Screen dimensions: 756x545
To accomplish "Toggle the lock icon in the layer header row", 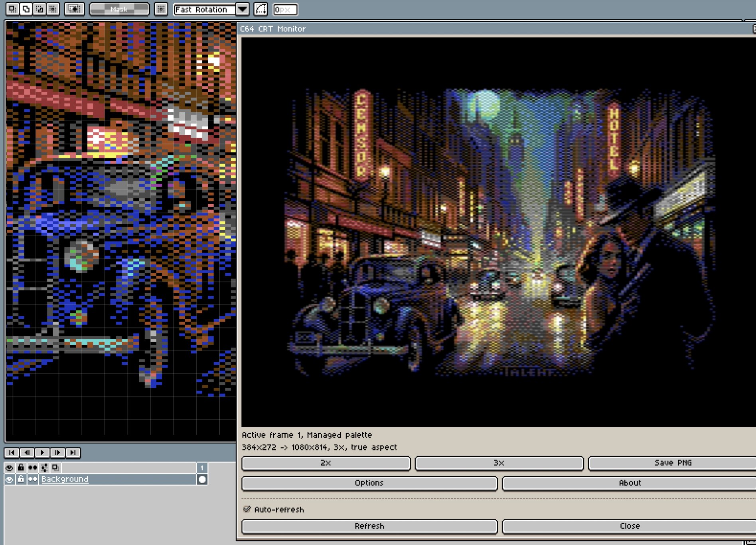I will pos(21,468).
